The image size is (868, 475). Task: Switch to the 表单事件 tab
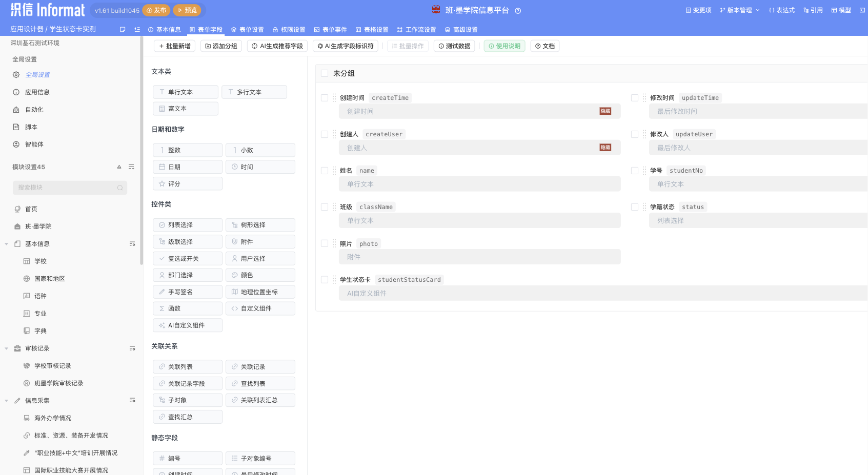click(x=331, y=30)
